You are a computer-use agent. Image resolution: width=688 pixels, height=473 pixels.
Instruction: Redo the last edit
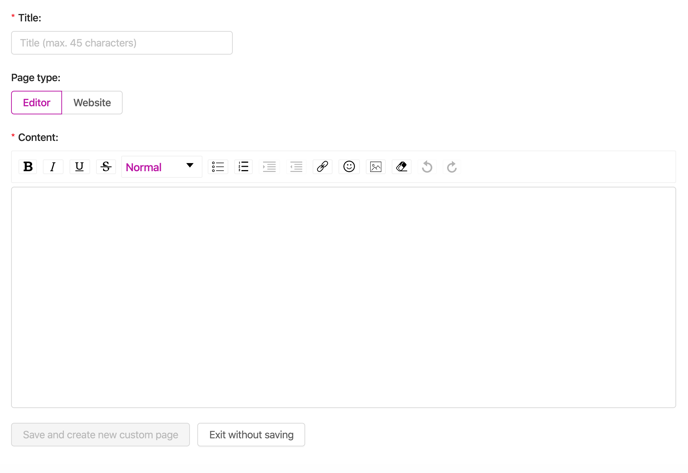tap(452, 167)
